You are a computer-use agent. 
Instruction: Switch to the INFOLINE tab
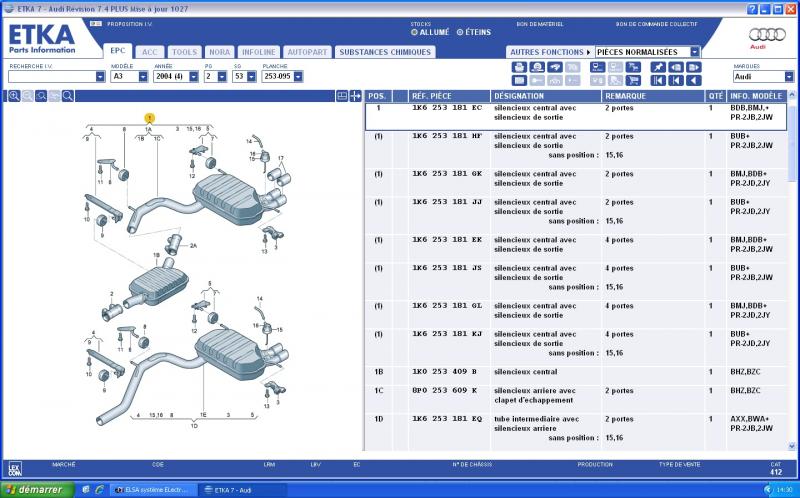[259, 52]
